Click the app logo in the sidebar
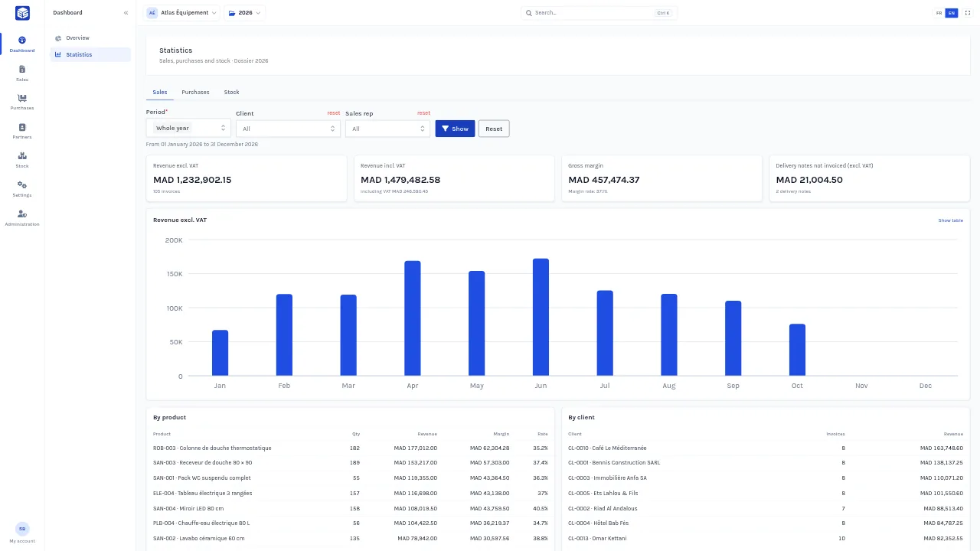Screen dimensions: 980x551 22,13
